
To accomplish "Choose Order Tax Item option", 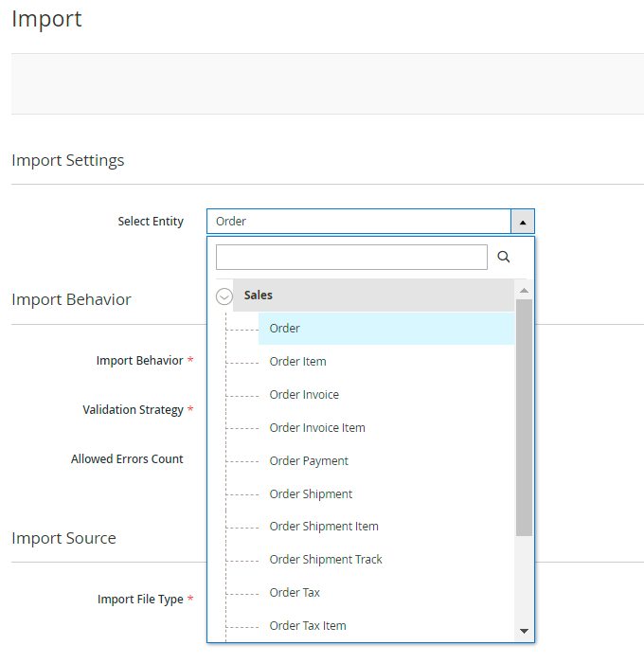I will (x=308, y=626).
